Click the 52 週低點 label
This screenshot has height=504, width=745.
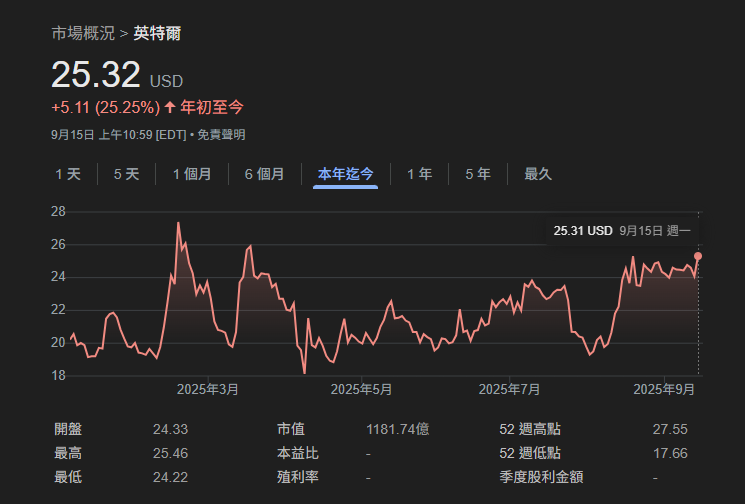[x=530, y=453]
